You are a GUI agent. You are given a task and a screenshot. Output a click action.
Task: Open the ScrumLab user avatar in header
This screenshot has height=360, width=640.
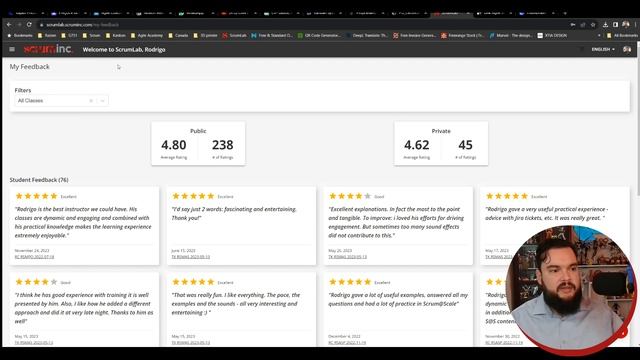(627, 49)
